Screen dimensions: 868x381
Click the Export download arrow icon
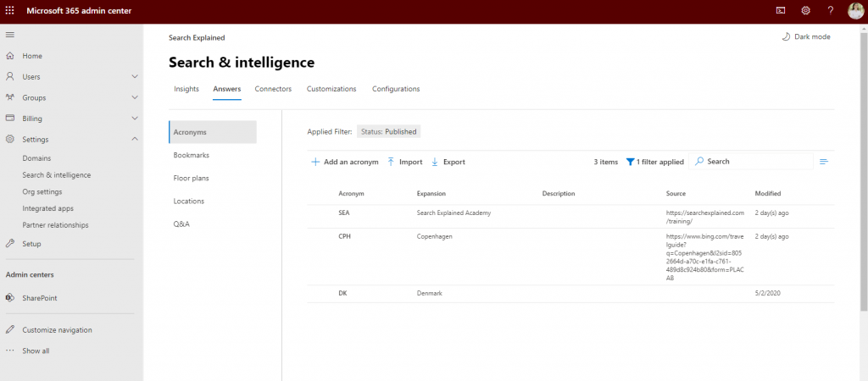point(435,162)
